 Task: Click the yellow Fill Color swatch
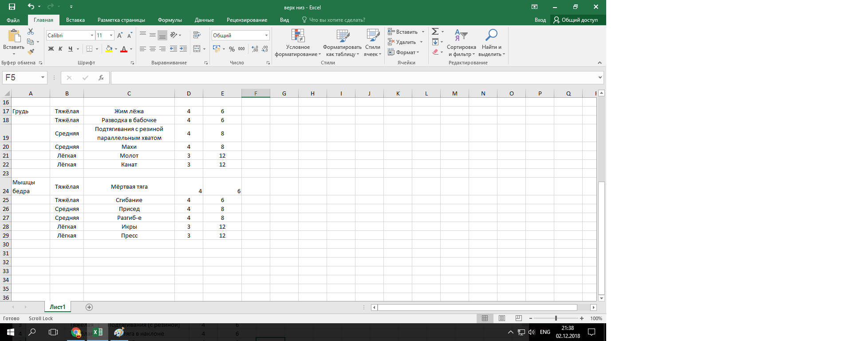pos(109,49)
